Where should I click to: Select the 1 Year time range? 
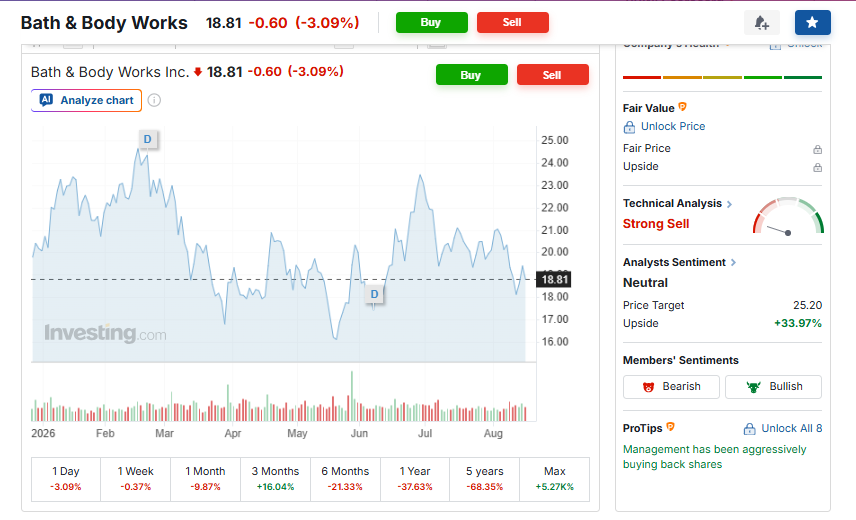pyautogui.click(x=415, y=479)
